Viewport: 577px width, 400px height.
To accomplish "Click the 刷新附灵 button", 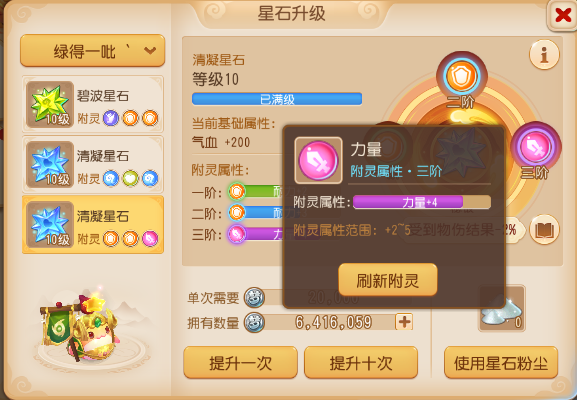I will coord(388,280).
